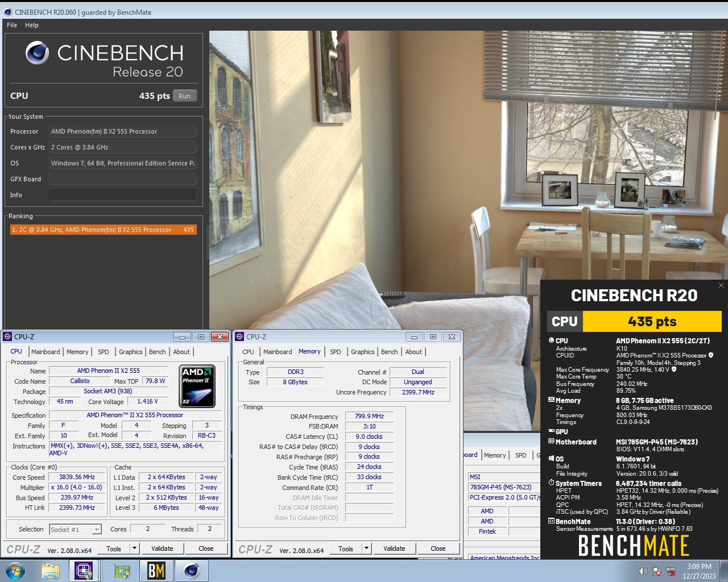
Task: Click the System Timers stopwatch icon
Action: coord(551,483)
